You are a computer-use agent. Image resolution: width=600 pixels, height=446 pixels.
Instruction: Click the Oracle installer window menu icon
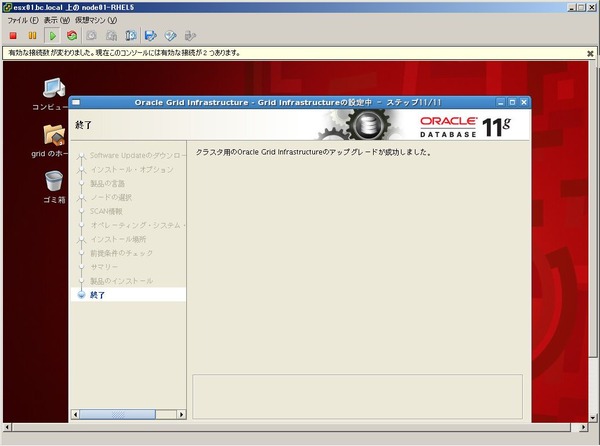pos(76,102)
